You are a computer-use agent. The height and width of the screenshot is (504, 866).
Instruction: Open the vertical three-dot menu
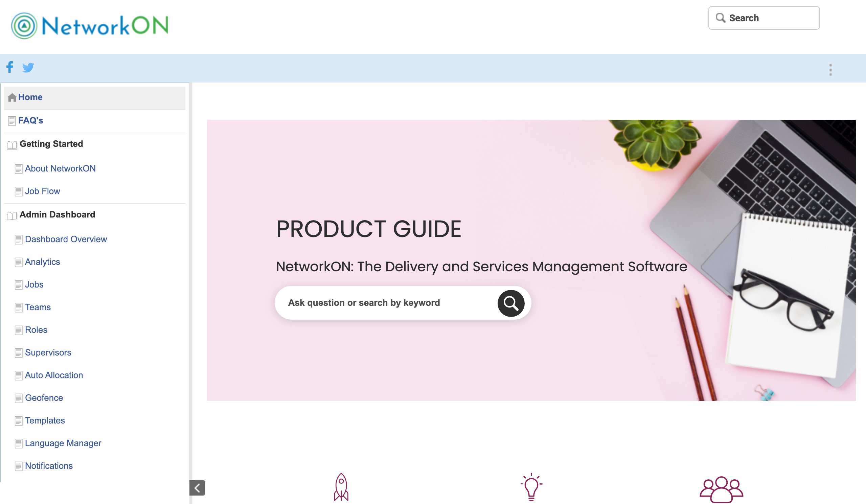830,70
